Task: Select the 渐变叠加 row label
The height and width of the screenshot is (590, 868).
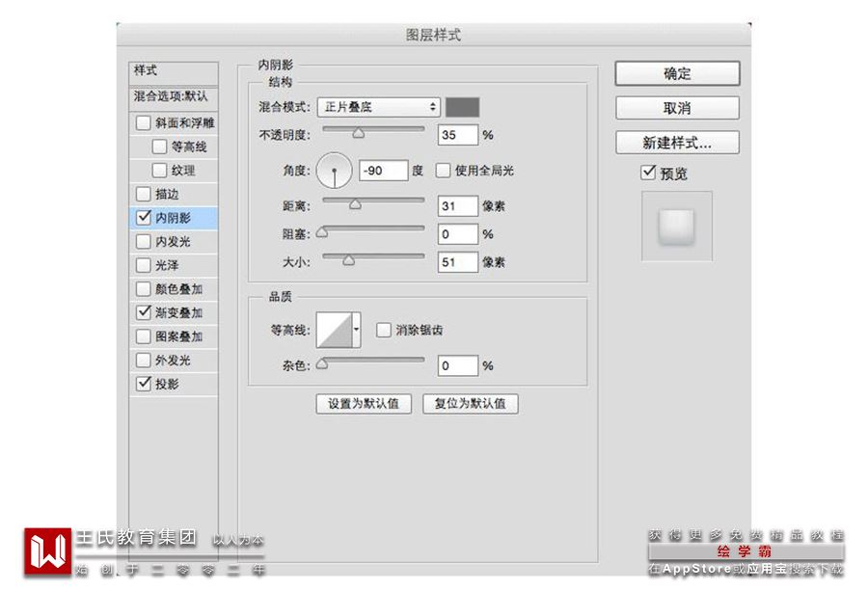Action: coord(178,312)
